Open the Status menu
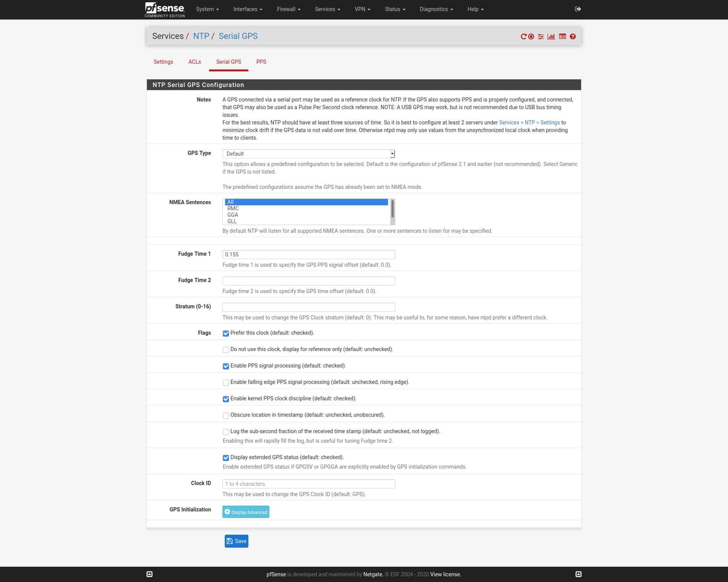 [395, 9]
